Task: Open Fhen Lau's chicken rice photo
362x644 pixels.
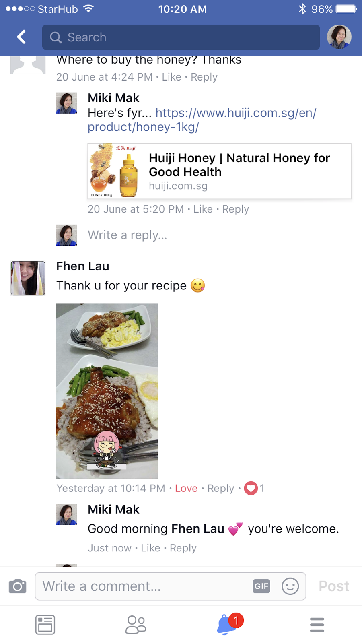Action: click(107, 391)
